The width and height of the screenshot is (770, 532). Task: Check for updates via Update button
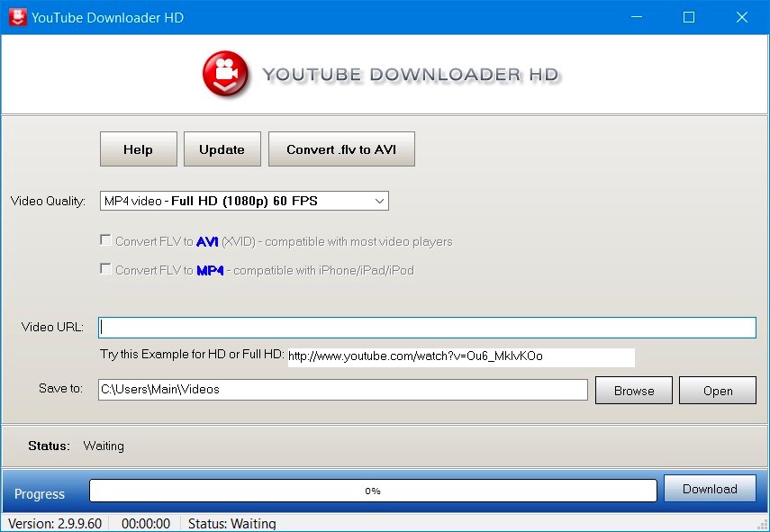coord(222,148)
